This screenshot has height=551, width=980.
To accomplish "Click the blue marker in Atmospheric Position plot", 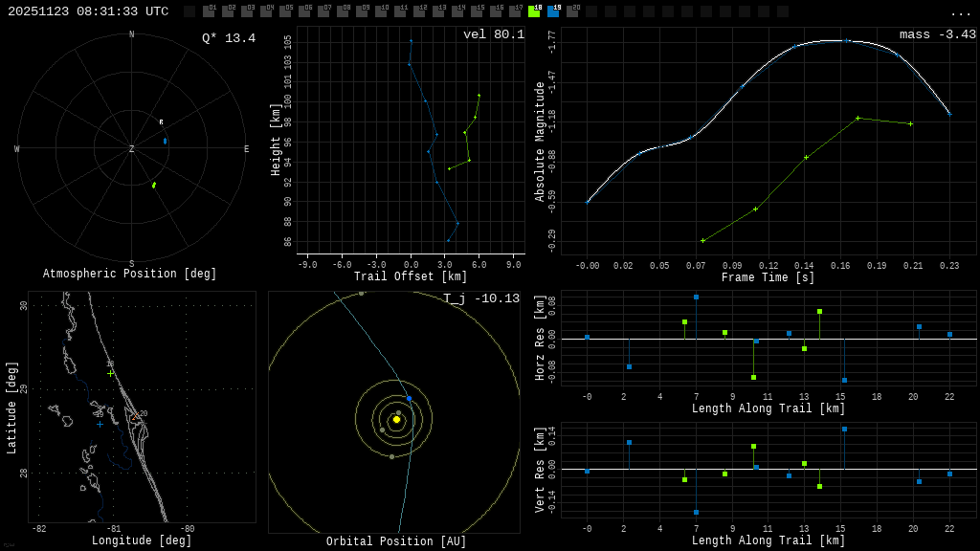I will point(165,141).
